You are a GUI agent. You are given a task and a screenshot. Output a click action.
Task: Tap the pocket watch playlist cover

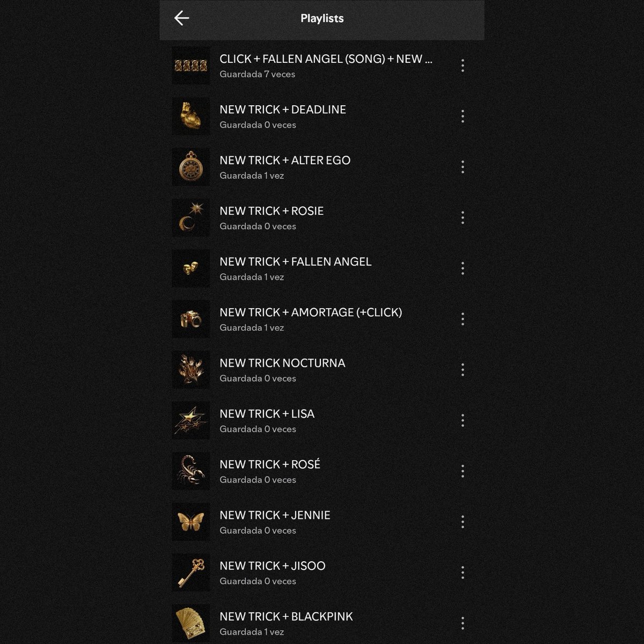pyautogui.click(x=191, y=167)
